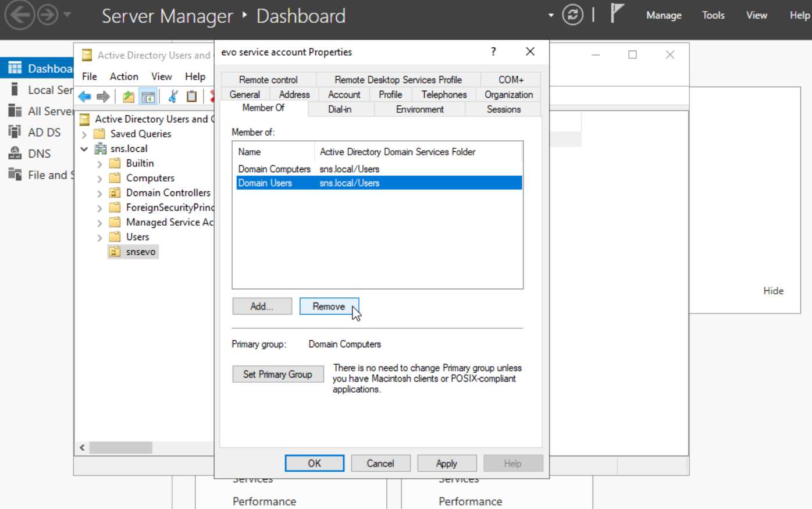Select the Computers container in the tree
The width and height of the screenshot is (812, 509).
click(x=150, y=178)
